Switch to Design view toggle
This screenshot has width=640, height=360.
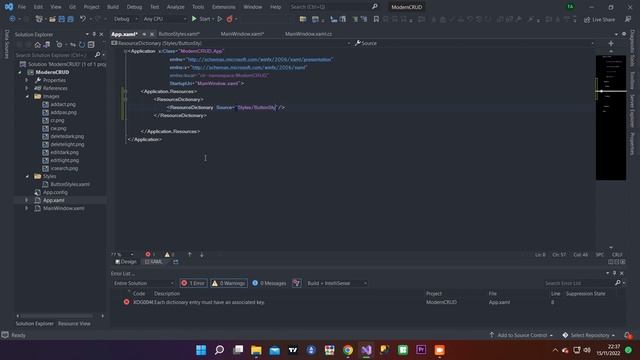click(126, 262)
